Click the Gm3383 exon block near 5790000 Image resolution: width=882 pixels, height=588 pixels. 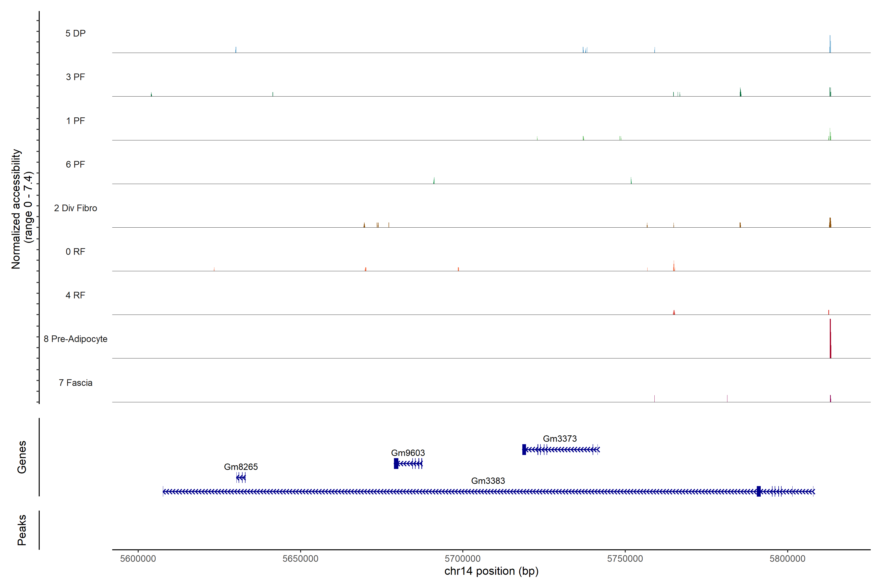(x=759, y=491)
